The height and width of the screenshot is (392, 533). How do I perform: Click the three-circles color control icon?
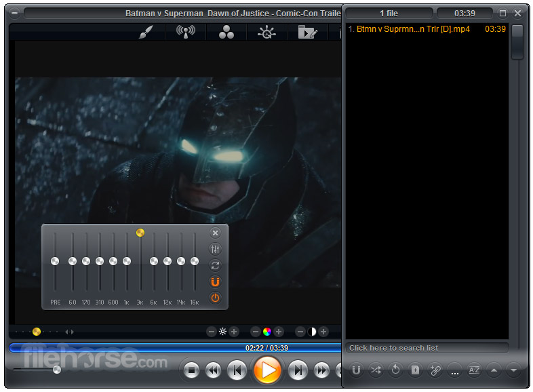pyautogui.click(x=226, y=32)
